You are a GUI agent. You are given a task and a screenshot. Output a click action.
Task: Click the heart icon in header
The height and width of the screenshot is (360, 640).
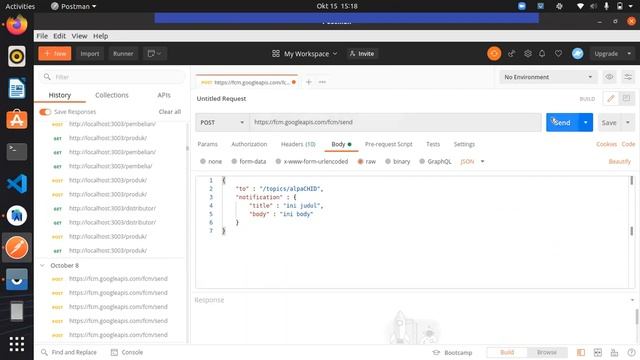[558, 53]
